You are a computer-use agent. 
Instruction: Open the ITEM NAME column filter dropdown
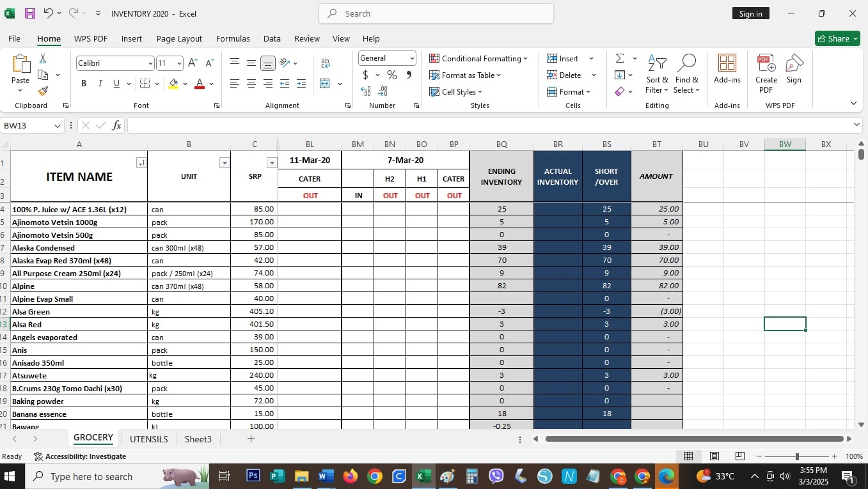point(141,163)
